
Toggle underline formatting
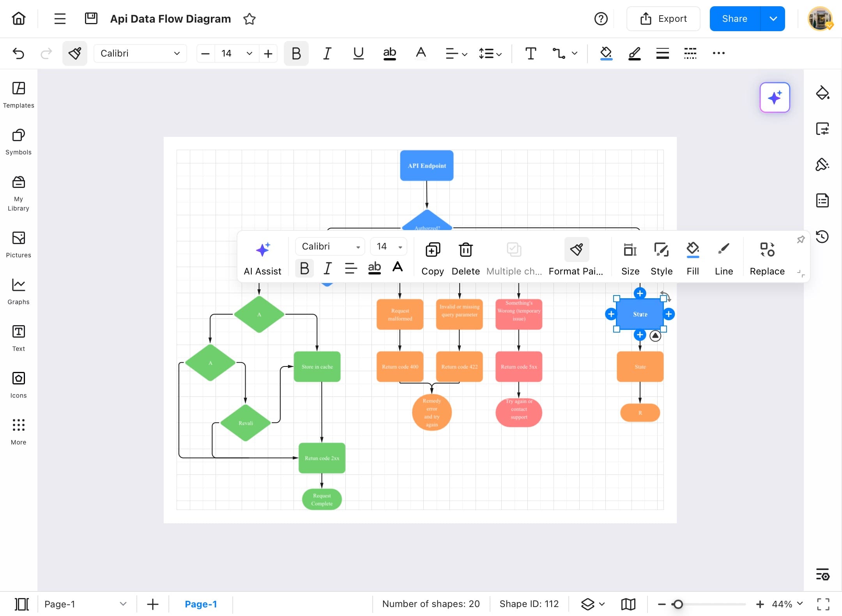pos(358,53)
